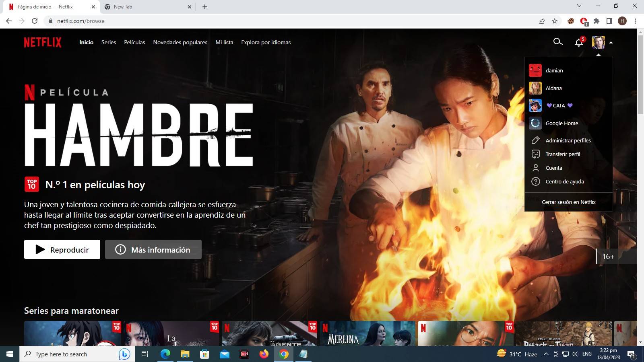The width and height of the screenshot is (644, 362).
Task: Collapse the profile menu caret
Action: (x=611, y=43)
